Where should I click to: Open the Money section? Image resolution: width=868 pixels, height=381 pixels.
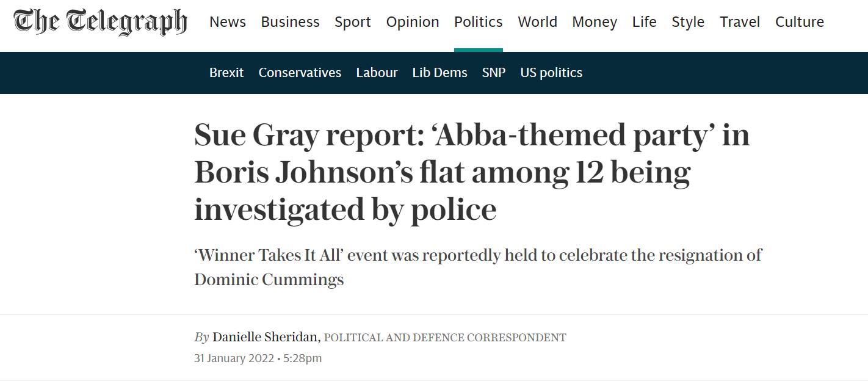(x=595, y=22)
